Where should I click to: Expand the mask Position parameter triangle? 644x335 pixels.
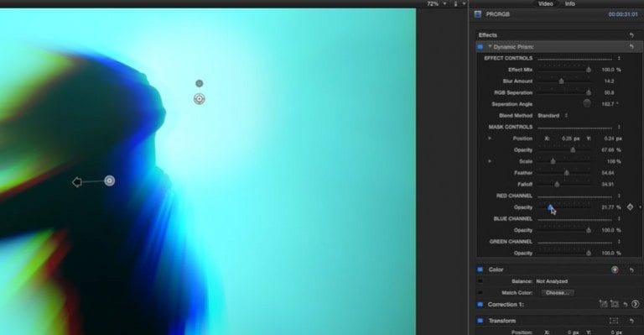[x=490, y=139]
